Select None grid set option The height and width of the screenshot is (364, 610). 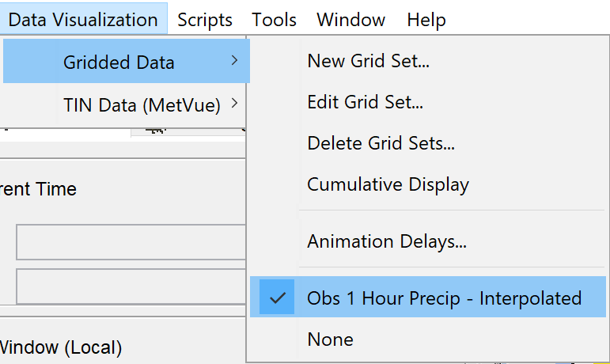coord(428,339)
